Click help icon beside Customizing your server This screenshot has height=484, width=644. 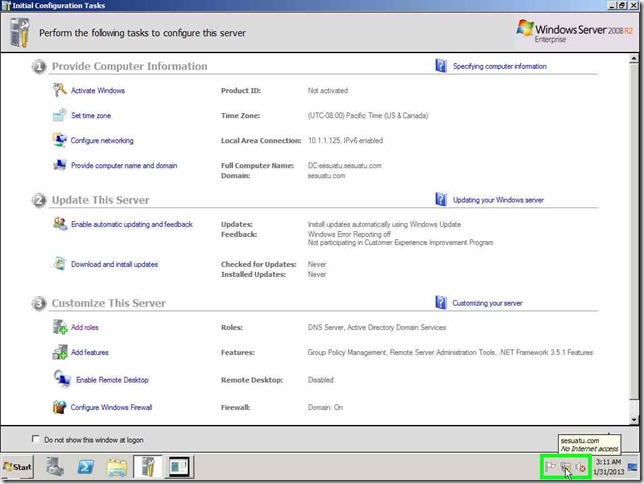441,303
